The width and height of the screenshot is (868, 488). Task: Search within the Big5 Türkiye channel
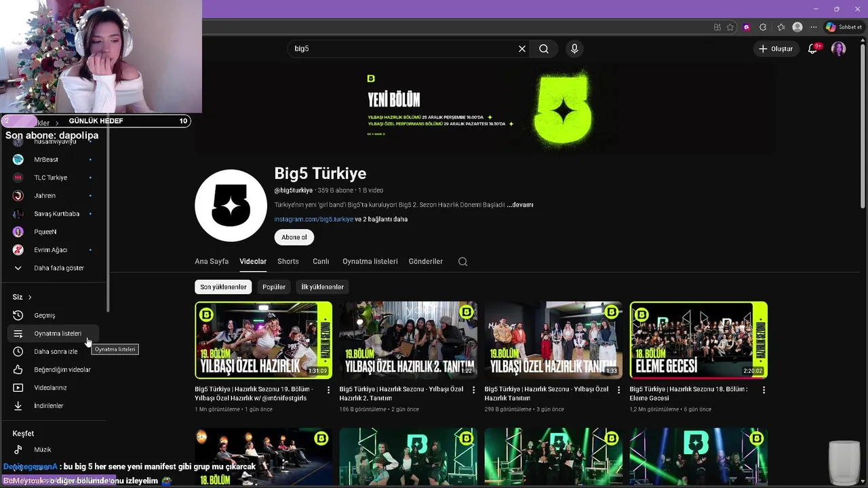tap(463, 262)
